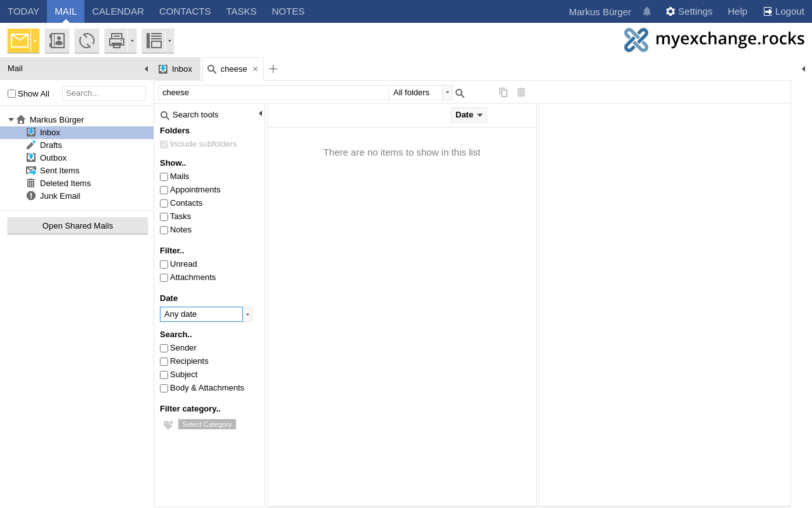This screenshot has width=812, height=508.
Task: Open new mail type dropdown arrow
Action: tap(36, 41)
